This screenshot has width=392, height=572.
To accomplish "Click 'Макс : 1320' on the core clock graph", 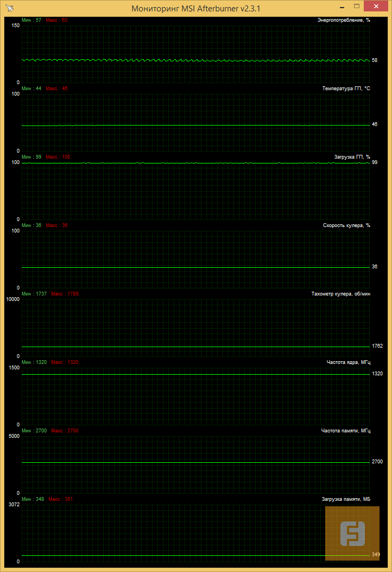I will [x=65, y=362].
